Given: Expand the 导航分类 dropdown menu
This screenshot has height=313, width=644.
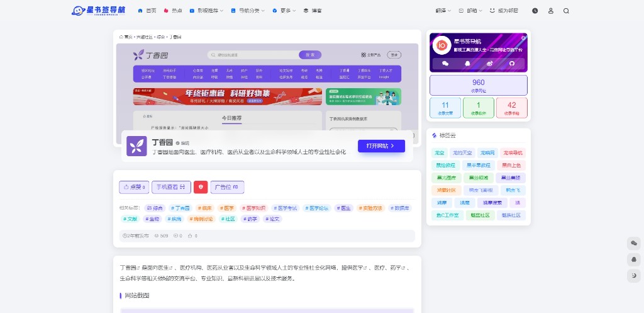Looking at the screenshot, I should click(248, 11).
